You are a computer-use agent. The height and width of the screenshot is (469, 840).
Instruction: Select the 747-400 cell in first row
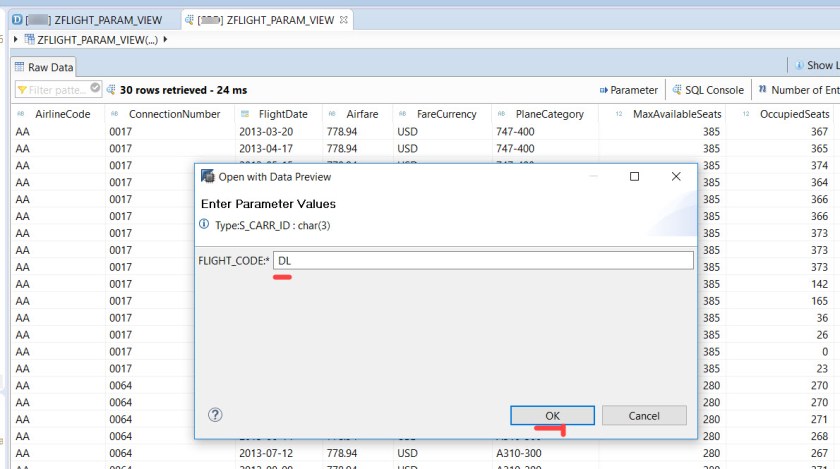pos(515,131)
